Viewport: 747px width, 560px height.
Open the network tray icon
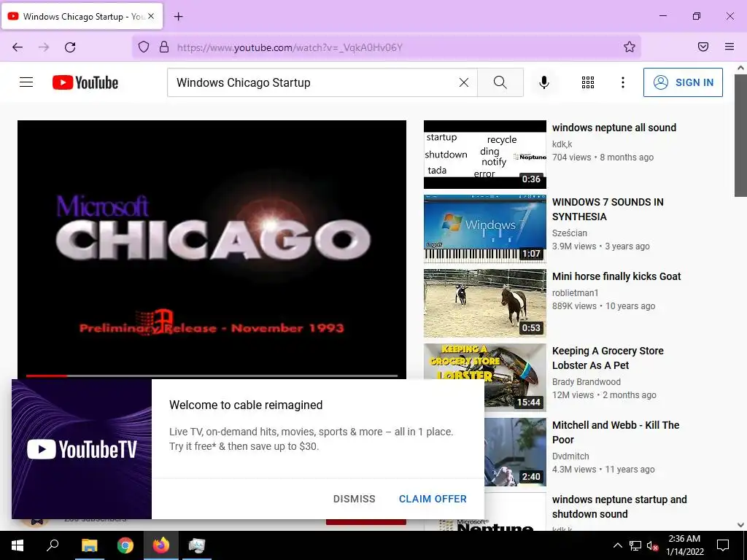coord(635,545)
